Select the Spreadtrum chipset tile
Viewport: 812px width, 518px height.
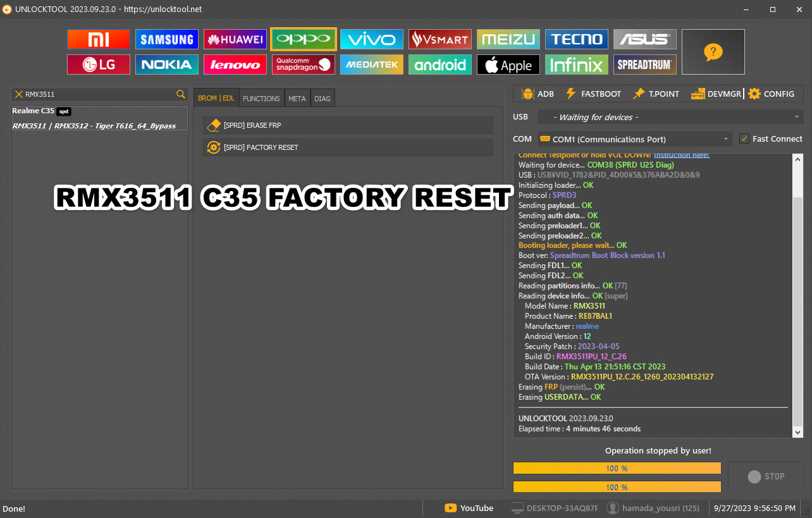[645, 65]
